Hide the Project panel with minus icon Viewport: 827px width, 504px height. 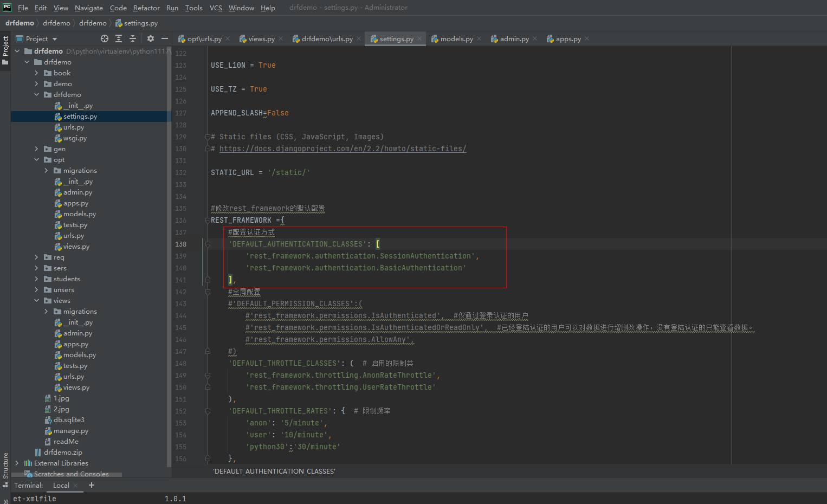(165, 38)
